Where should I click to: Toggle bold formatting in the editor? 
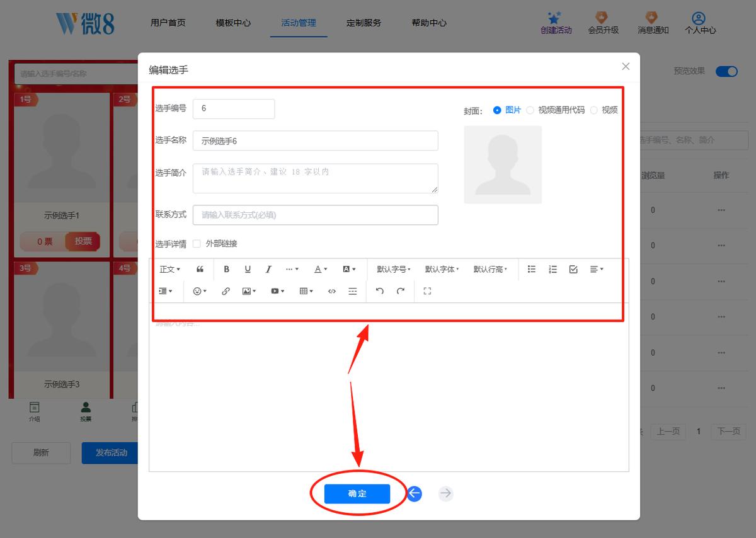point(227,269)
